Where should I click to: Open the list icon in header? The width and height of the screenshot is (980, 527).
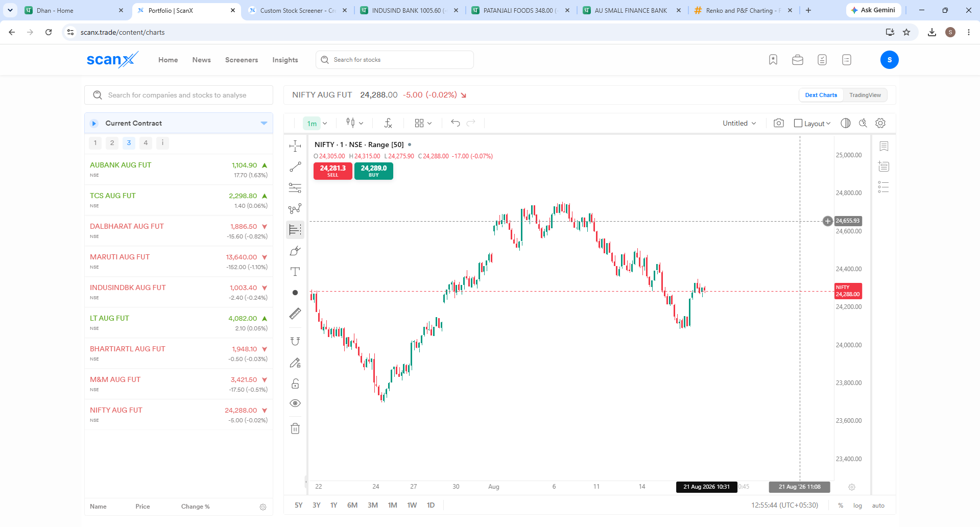[847, 60]
